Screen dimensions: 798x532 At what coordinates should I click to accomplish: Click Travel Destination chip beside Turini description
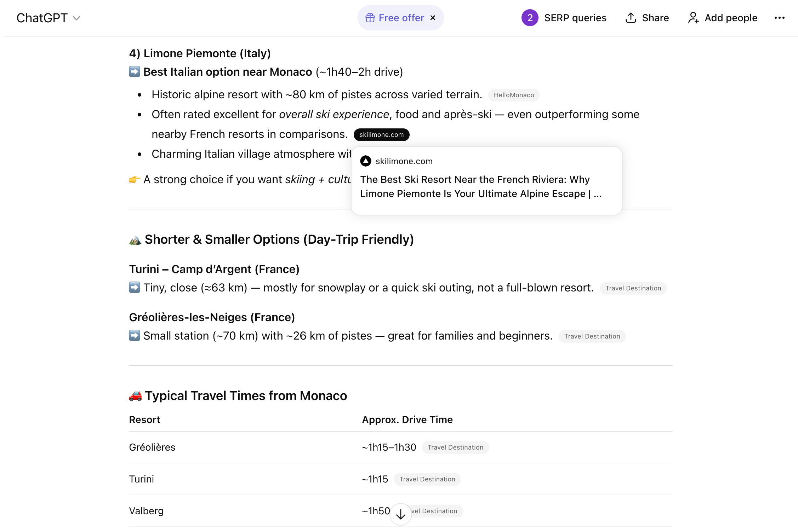(x=633, y=288)
